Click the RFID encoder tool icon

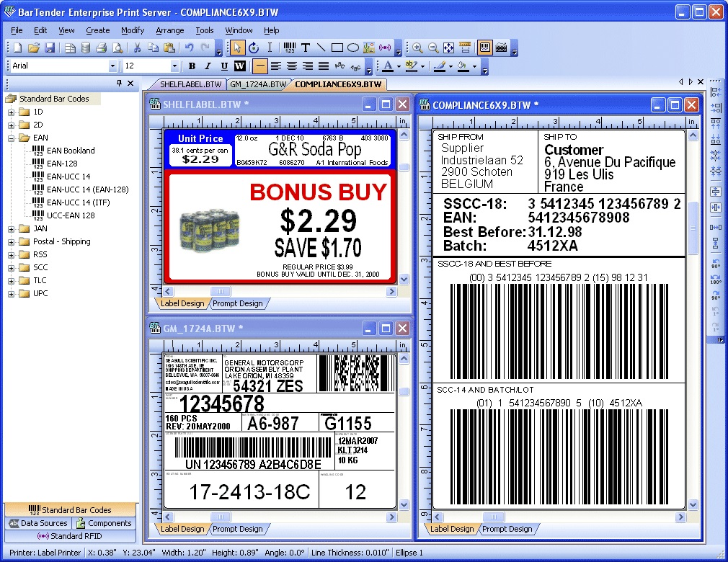pyautogui.click(x=385, y=48)
